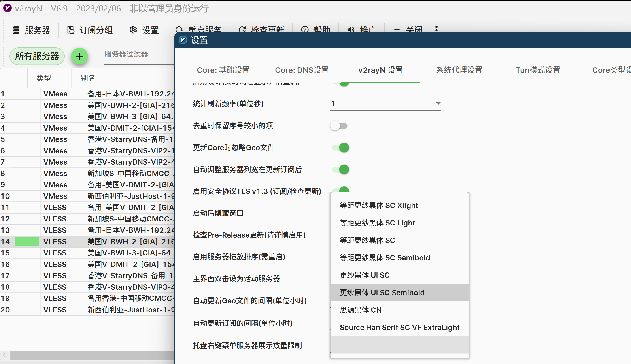Choose 等距更纱黑体 SC Light font option
Image resolution: width=631 pixels, height=364 pixels.
tap(377, 223)
